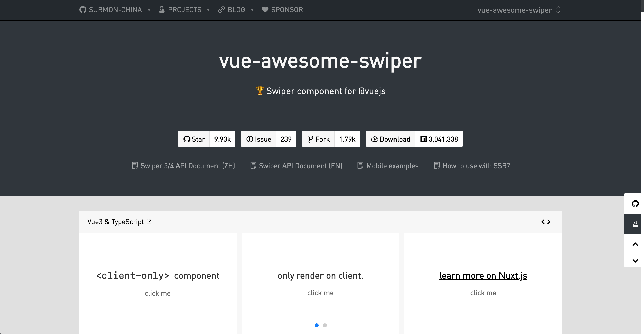
Task: Click document icon beside How to use with SSR
Action: [437, 165]
